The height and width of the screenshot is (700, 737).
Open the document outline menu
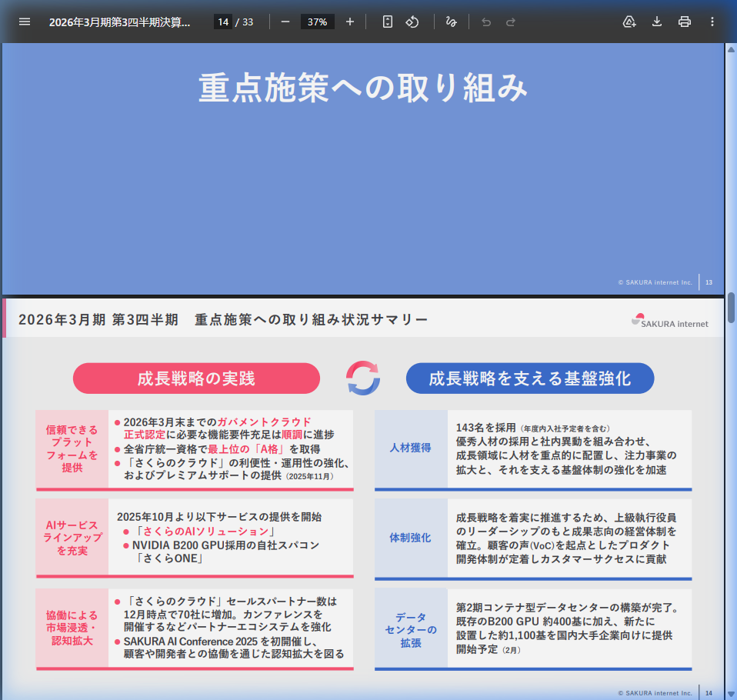tap(25, 22)
